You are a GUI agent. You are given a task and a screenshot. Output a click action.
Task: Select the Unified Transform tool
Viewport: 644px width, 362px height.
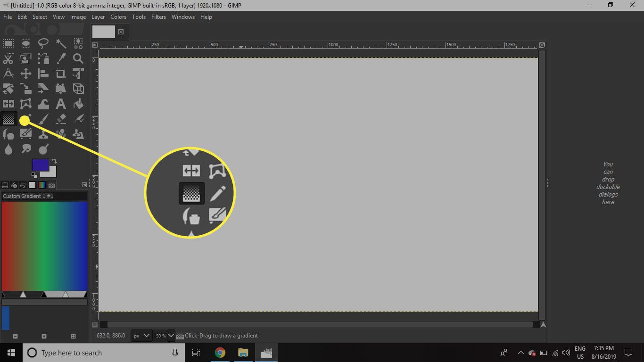(78, 74)
